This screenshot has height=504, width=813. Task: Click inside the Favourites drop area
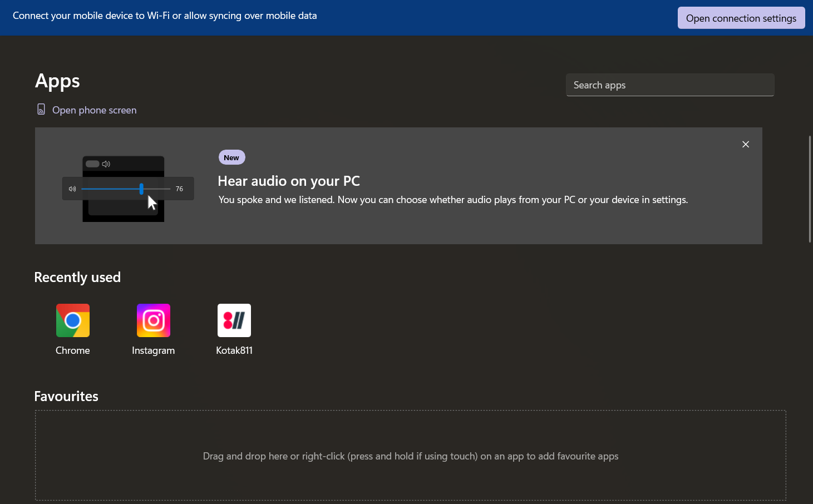pos(411,456)
